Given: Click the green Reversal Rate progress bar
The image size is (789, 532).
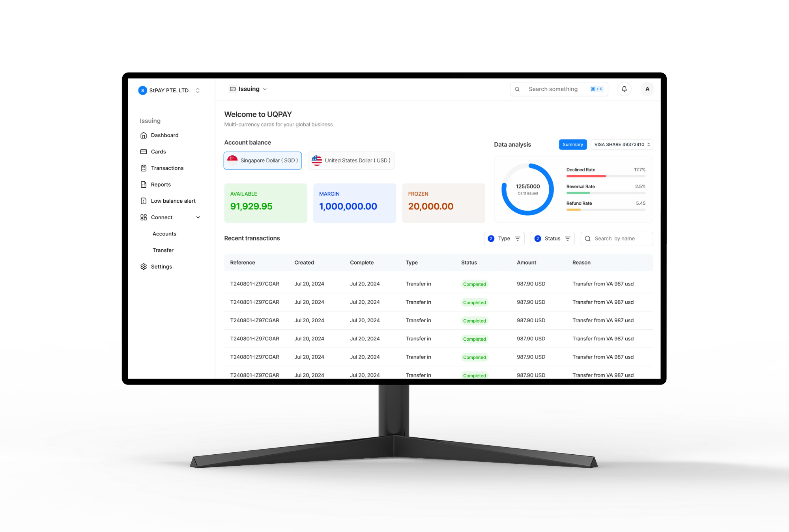Looking at the screenshot, I should [578, 193].
